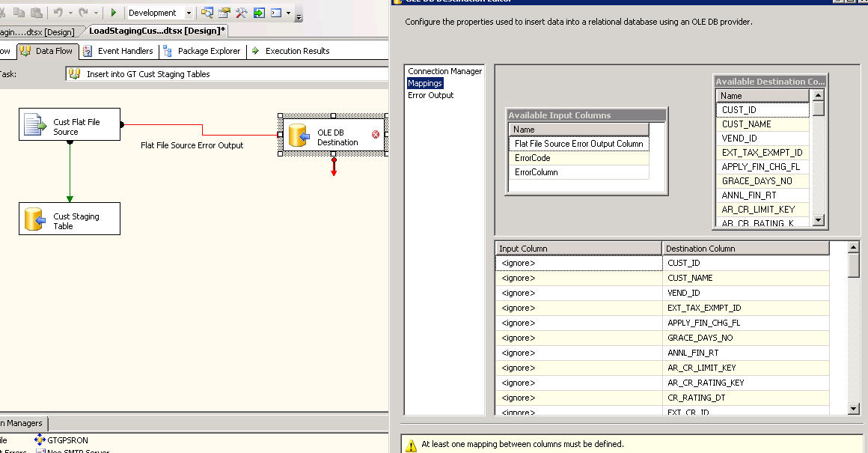
Task: Click the mapping grid scrollbar down arrow
Action: [x=853, y=410]
